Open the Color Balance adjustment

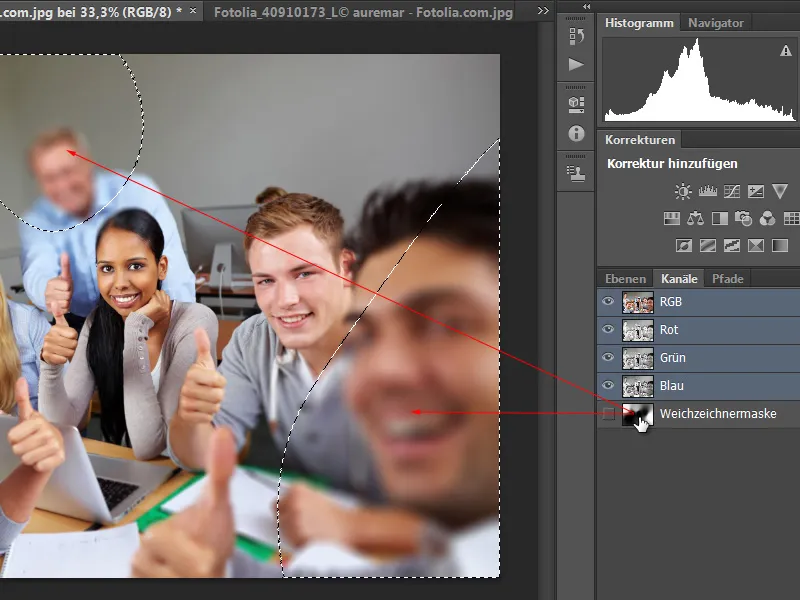[696, 217]
